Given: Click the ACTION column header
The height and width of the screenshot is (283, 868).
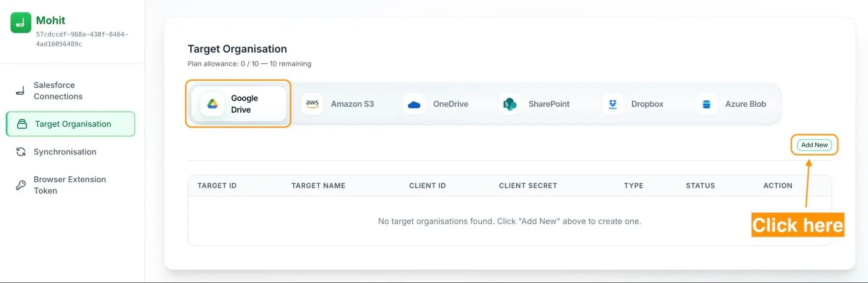Looking at the screenshot, I should 778,186.
